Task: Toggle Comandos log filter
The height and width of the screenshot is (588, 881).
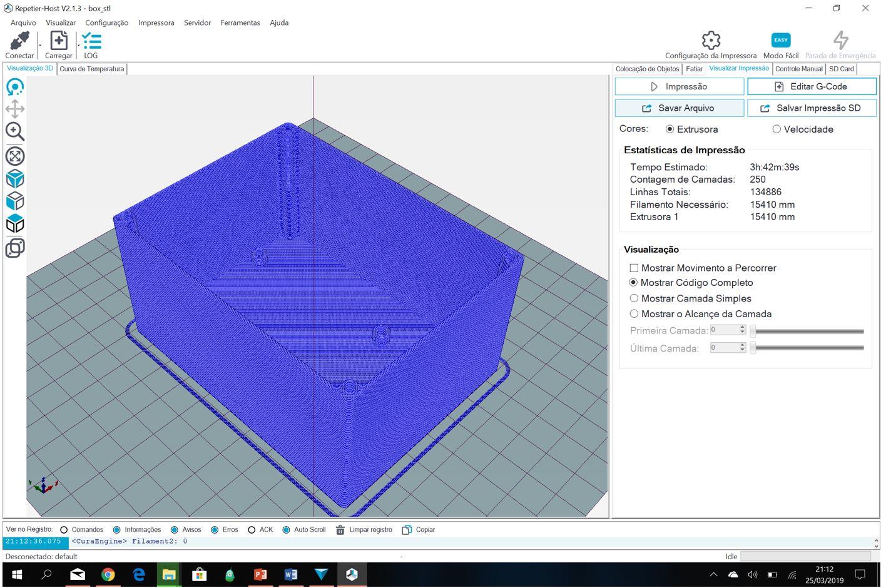Action: [x=64, y=530]
